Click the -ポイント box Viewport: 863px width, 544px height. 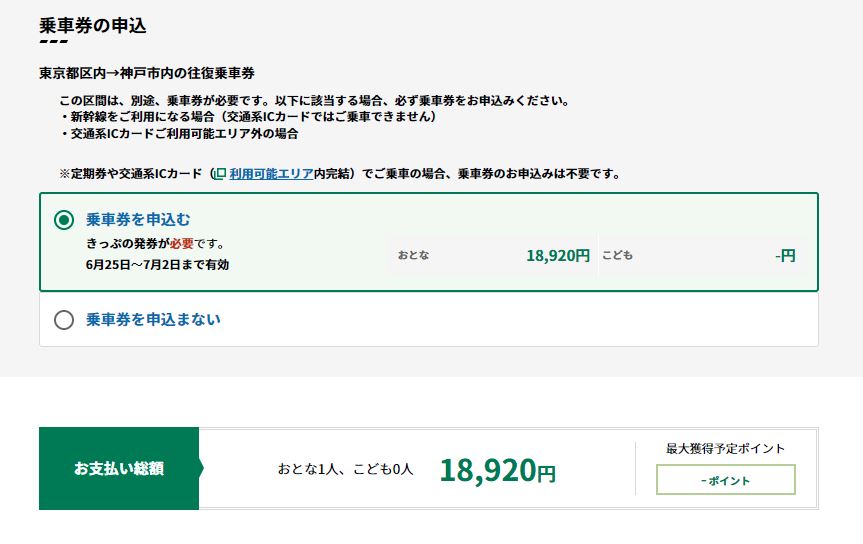point(725,480)
